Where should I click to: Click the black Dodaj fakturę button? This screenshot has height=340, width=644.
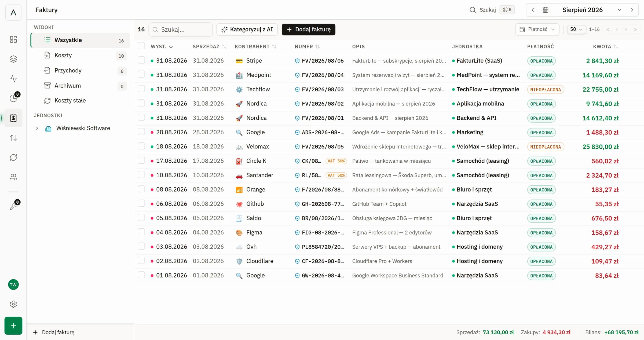pyautogui.click(x=309, y=29)
